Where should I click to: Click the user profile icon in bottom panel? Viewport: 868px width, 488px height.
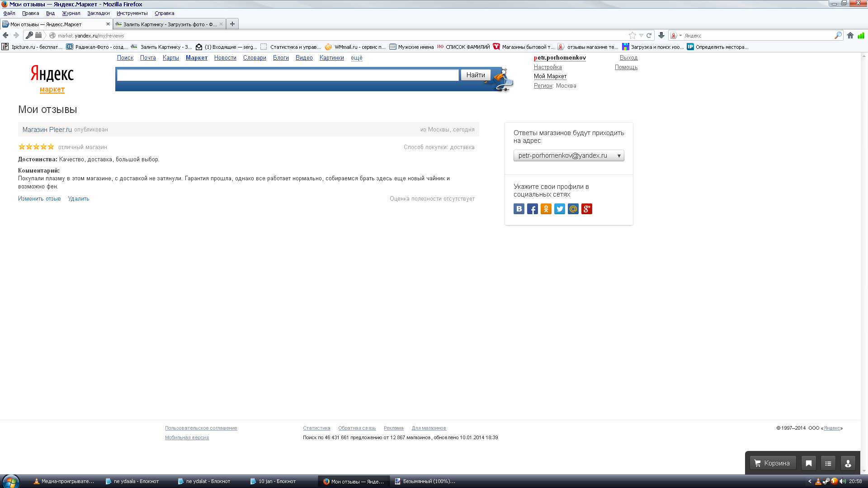click(x=848, y=463)
